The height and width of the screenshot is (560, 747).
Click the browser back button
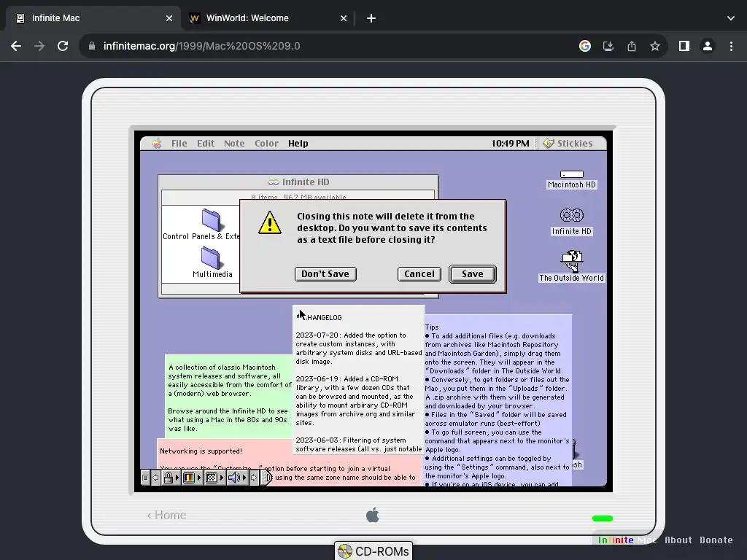[x=16, y=46]
